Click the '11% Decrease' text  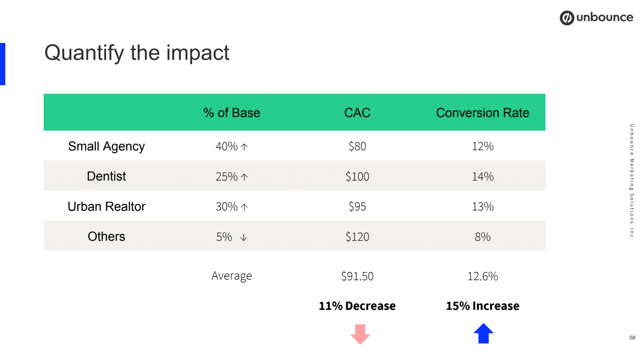tap(357, 306)
